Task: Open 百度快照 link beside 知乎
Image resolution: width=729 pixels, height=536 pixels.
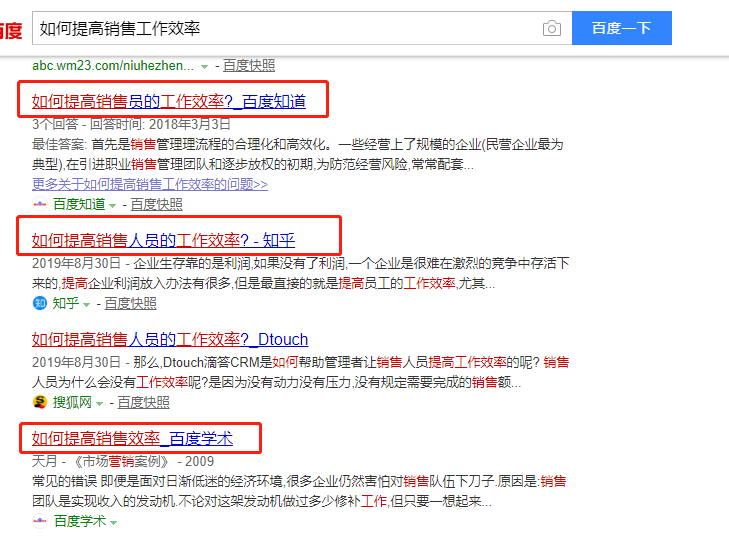Action: [130, 303]
